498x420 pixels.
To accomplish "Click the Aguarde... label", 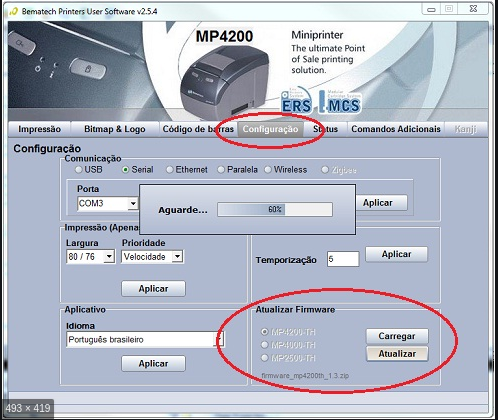I will (183, 210).
